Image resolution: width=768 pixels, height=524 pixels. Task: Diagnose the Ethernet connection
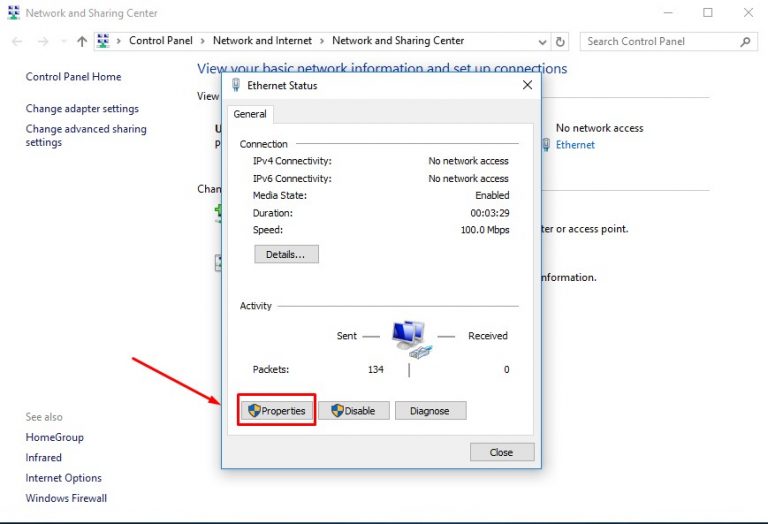(431, 410)
